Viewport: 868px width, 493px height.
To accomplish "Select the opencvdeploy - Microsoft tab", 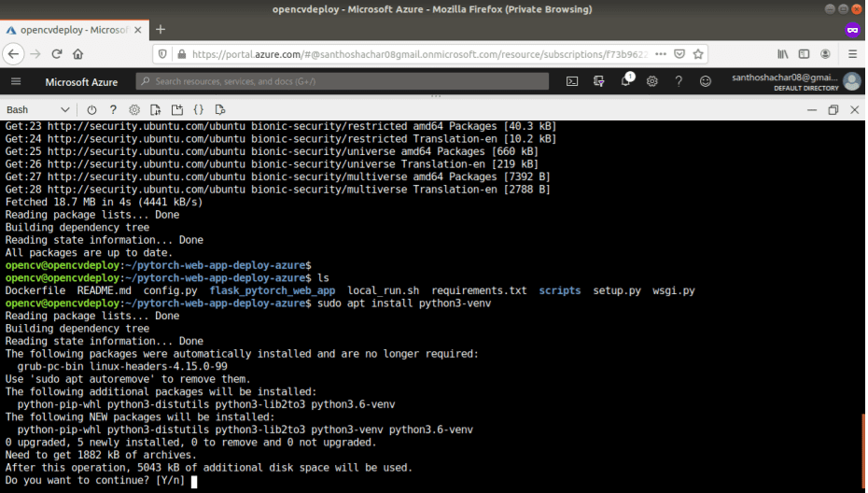I will coord(74,30).
